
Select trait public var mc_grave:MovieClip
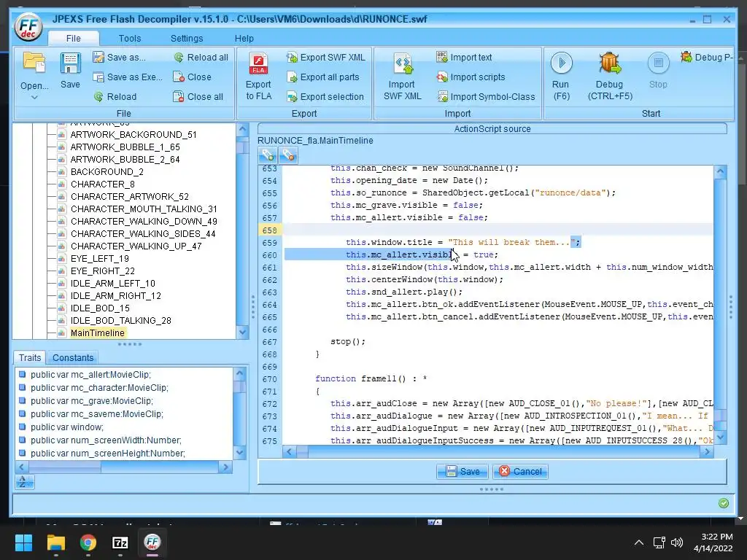pyautogui.click(x=92, y=401)
